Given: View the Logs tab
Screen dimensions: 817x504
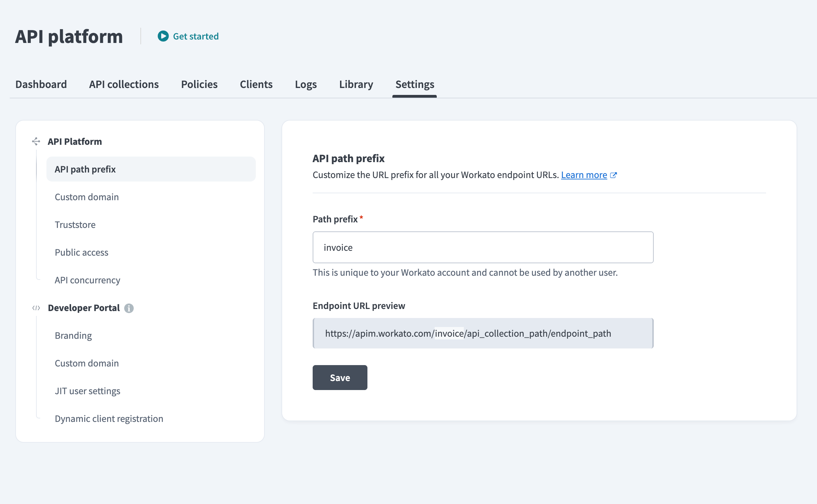Looking at the screenshot, I should [x=306, y=84].
